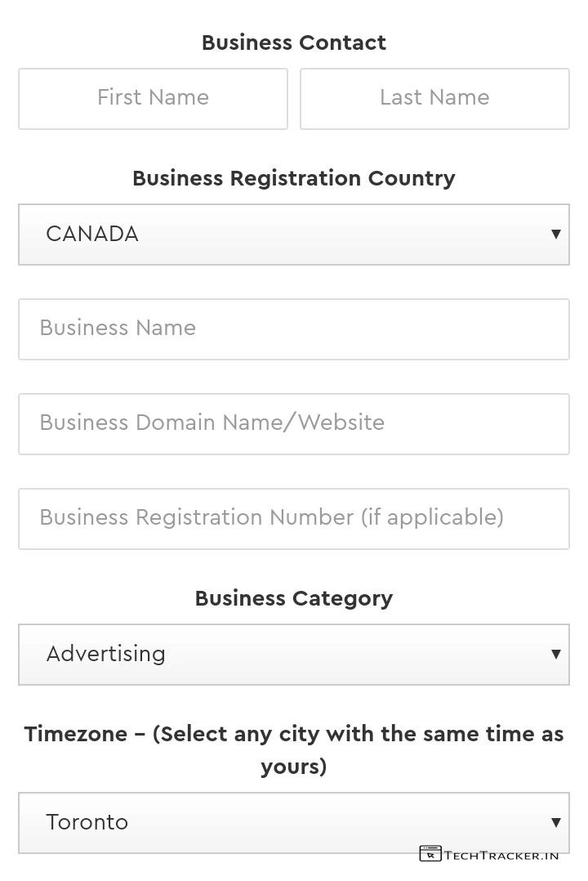
Task: Click the selected Toronto value text
Action: coord(87,822)
